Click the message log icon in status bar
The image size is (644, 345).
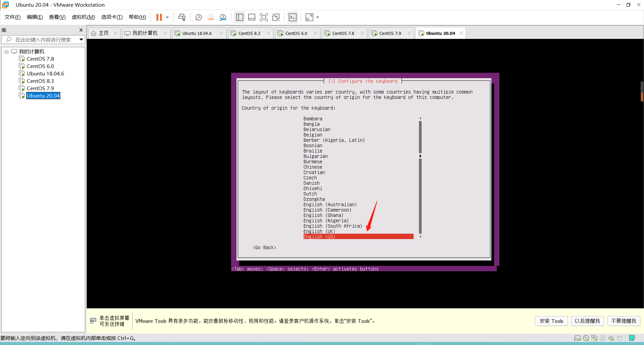pyautogui.click(x=620, y=338)
